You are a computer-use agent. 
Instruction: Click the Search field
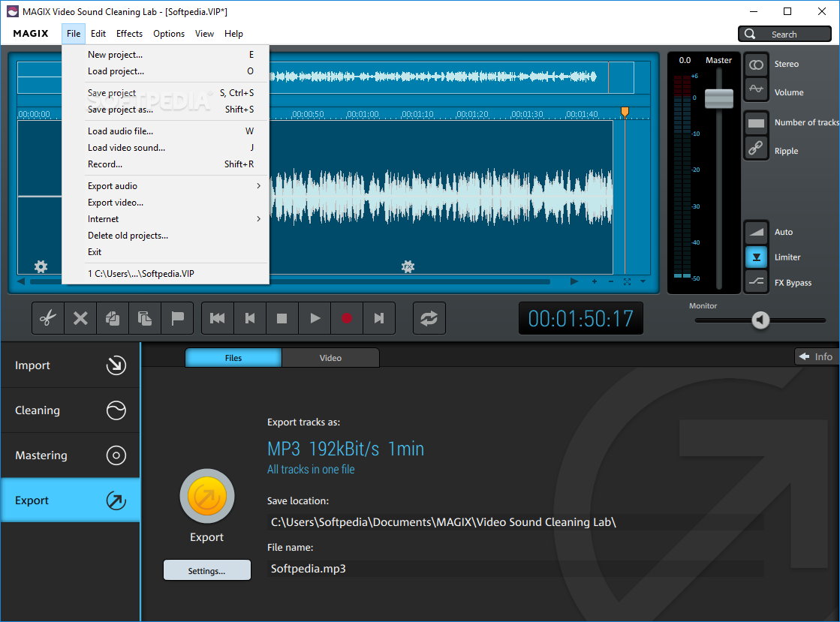784,35
